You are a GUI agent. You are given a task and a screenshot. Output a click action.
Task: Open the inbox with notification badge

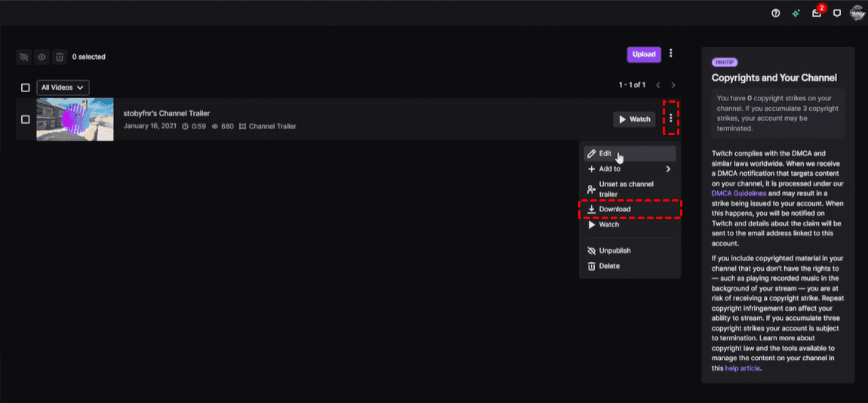point(816,13)
